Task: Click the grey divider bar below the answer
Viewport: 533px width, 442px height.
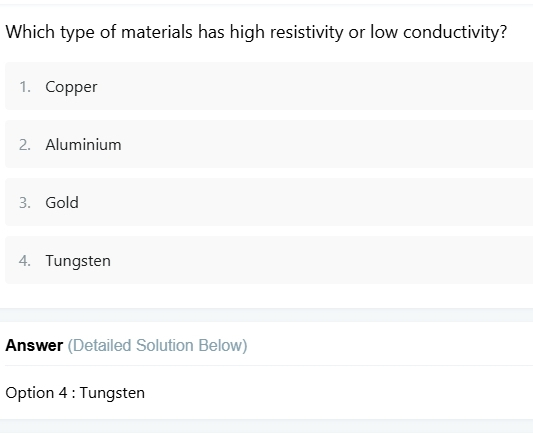Action: [266, 426]
